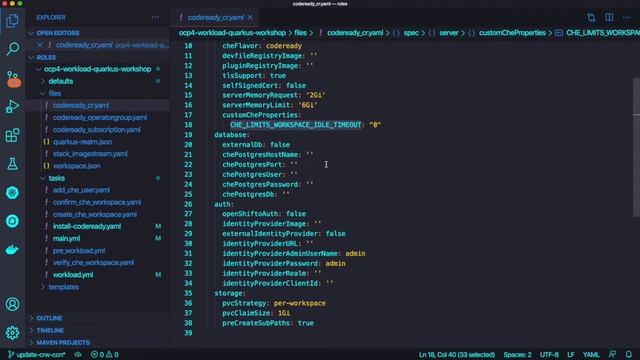Open the Docker whale view

coord(12,249)
